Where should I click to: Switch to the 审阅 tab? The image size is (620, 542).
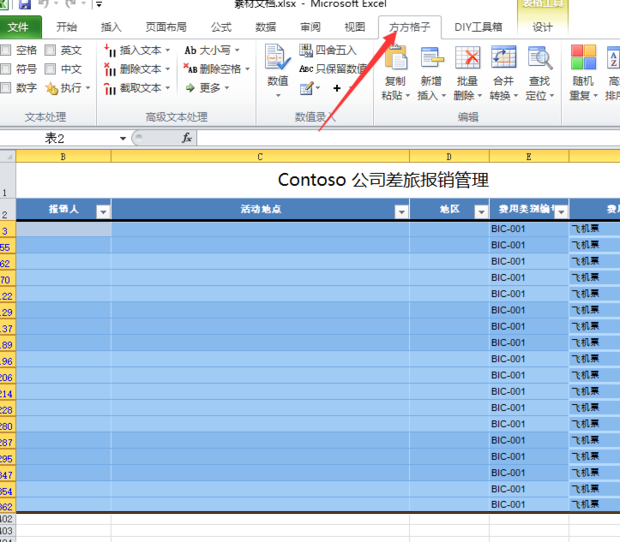tap(310, 27)
